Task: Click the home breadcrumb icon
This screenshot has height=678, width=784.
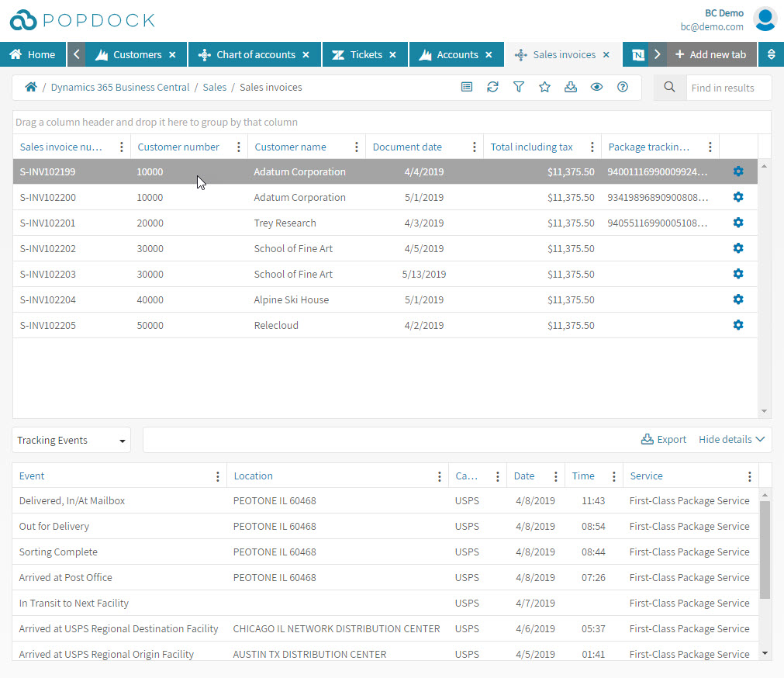Action: [x=31, y=87]
